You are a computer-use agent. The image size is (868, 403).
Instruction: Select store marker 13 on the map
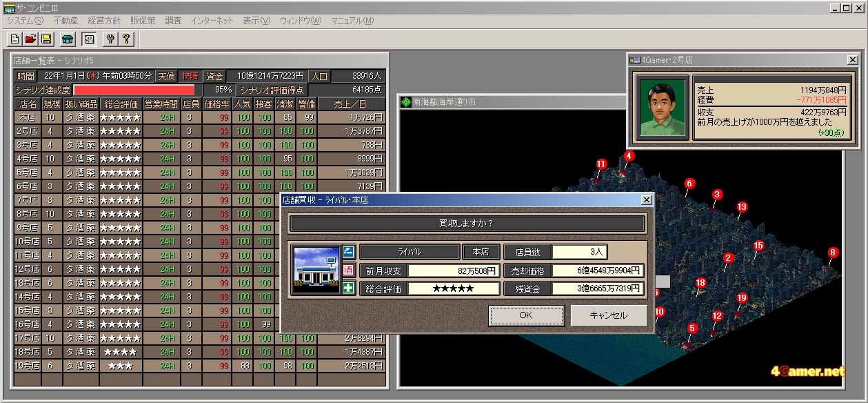pyautogui.click(x=742, y=206)
